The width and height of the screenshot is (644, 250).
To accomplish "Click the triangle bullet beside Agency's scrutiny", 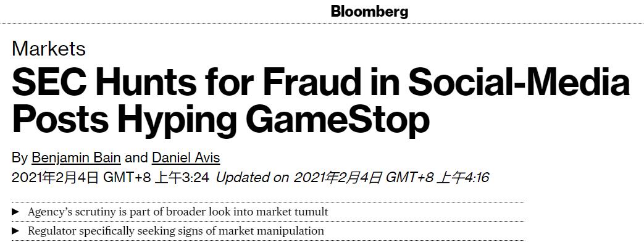I will click(x=16, y=212).
